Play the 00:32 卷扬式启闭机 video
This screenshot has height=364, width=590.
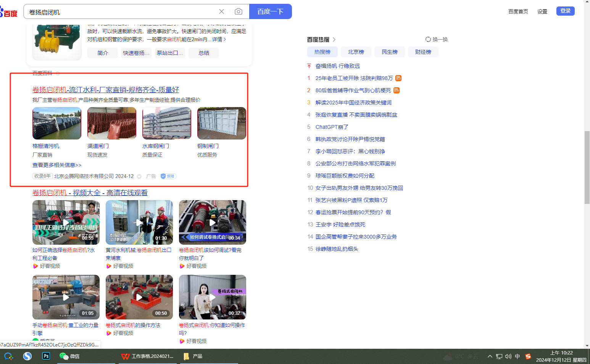(x=213, y=297)
